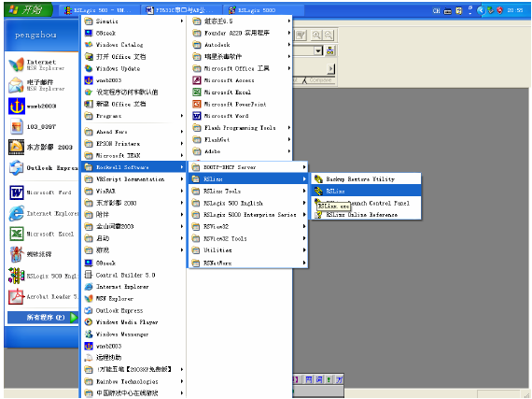Open Internet Explorer in programs list
532x399 pixels.
pos(133,287)
